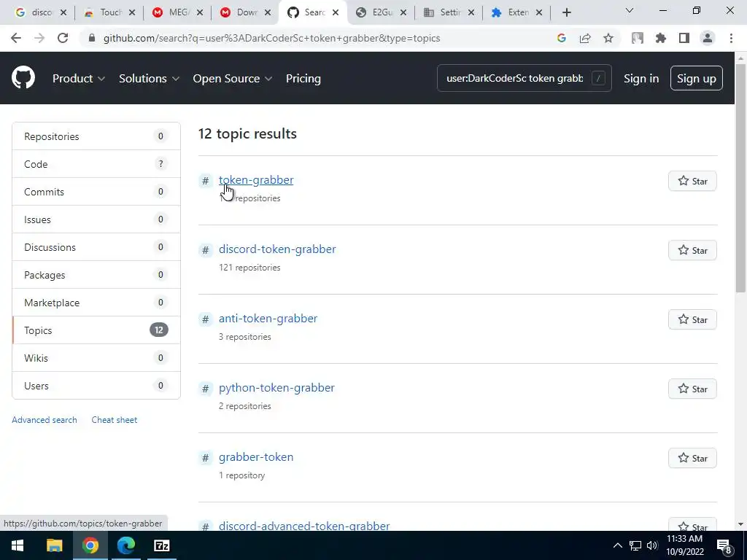Click the page vertical scrollbar thumb
The height and width of the screenshot is (560, 747).
(740, 176)
